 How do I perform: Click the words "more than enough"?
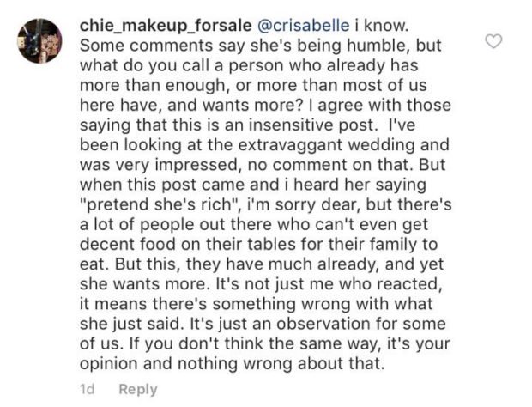(x=153, y=85)
